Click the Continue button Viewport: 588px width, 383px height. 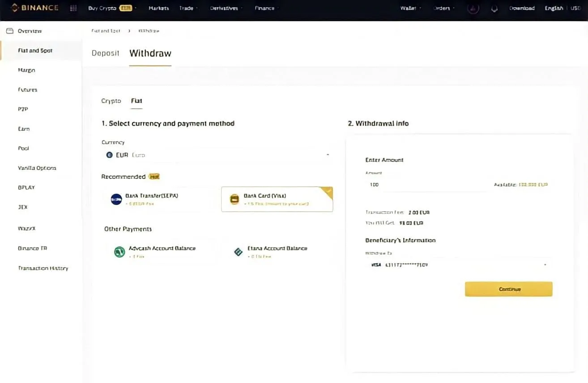click(x=509, y=289)
